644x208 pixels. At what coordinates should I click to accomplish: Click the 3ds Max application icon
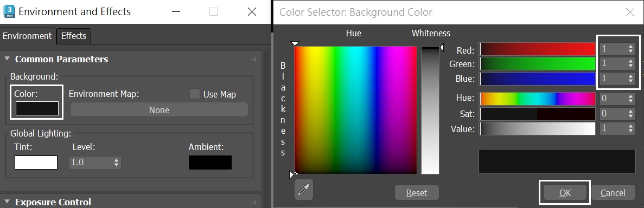click(x=9, y=11)
